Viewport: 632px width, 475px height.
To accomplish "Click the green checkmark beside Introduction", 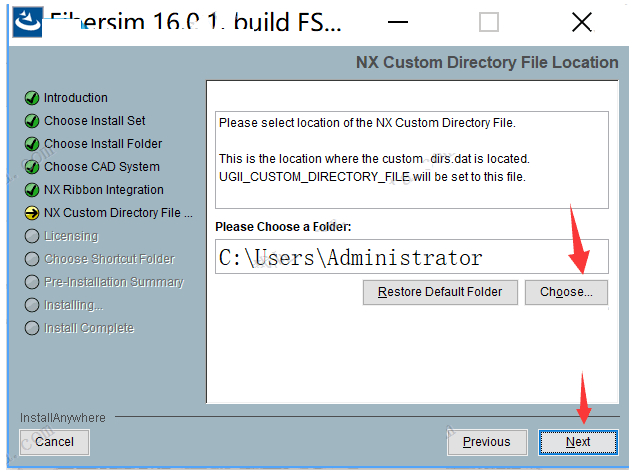I will [x=32, y=98].
